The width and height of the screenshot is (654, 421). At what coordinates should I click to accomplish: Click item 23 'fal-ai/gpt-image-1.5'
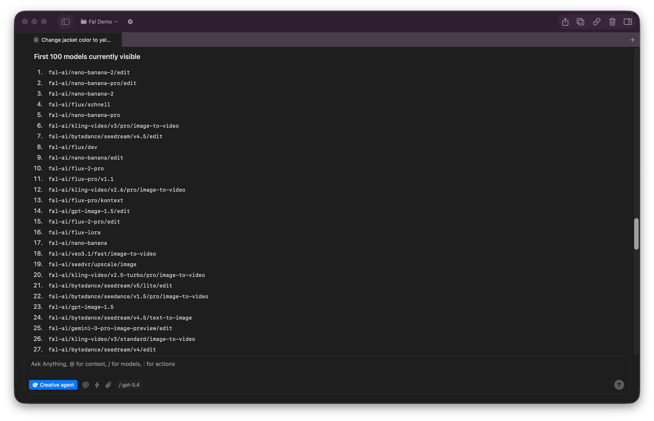(81, 307)
